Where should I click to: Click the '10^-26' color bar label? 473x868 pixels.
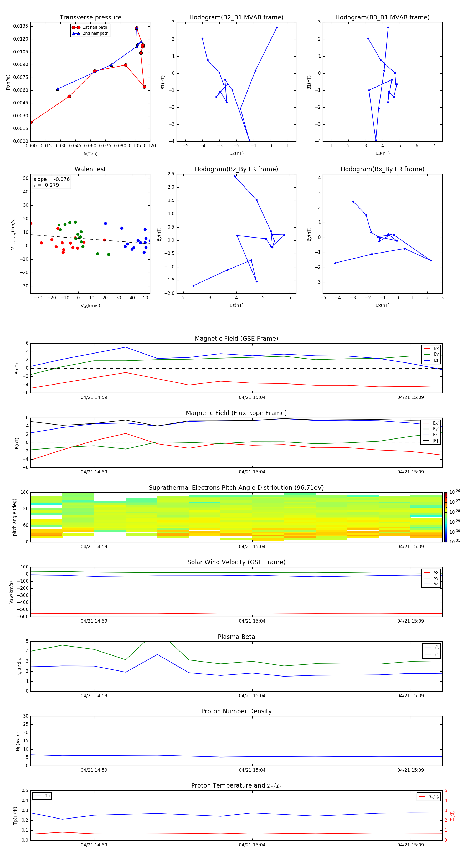[455, 492]
